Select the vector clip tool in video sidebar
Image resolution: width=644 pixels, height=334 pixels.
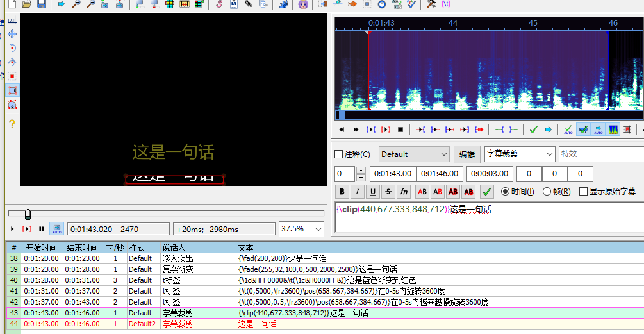coord(12,104)
